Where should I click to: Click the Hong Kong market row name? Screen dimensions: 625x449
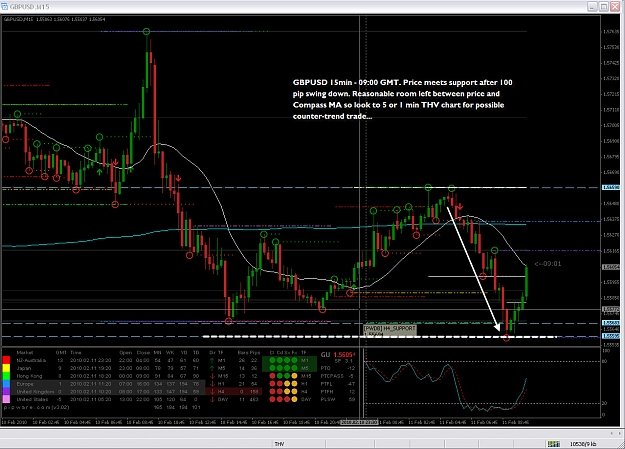(x=29, y=376)
